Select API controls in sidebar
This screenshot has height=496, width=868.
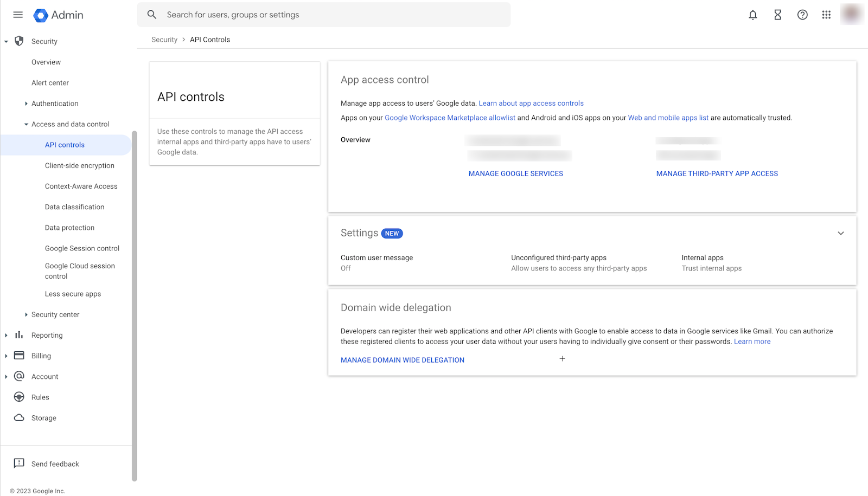pyautogui.click(x=66, y=145)
